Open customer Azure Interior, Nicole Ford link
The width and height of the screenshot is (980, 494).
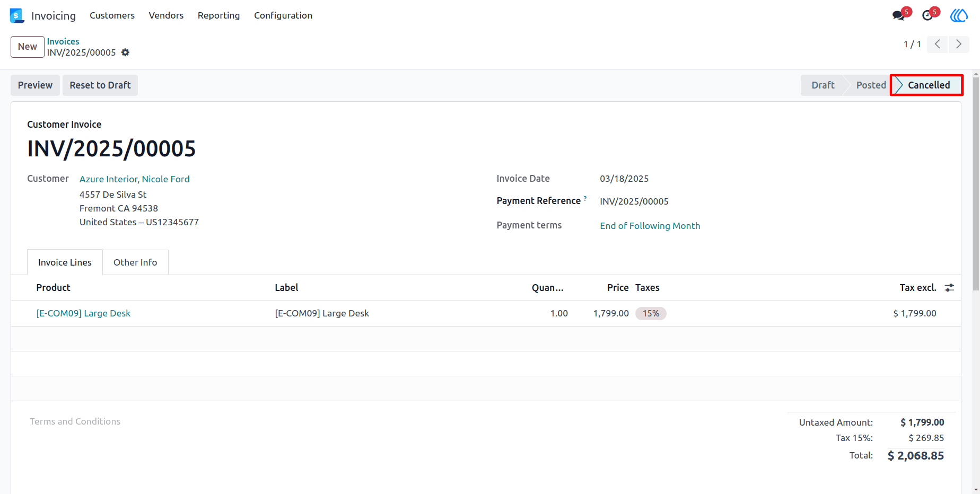tap(135, 179)
